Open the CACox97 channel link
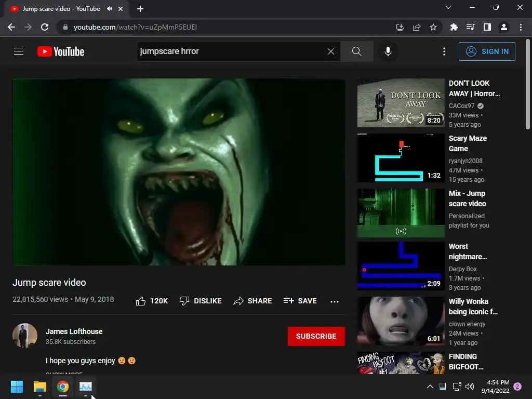 pos(461,106)
